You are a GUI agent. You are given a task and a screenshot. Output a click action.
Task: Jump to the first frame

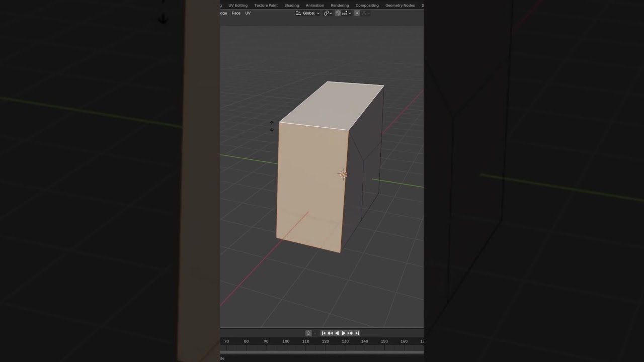point(324,333)
